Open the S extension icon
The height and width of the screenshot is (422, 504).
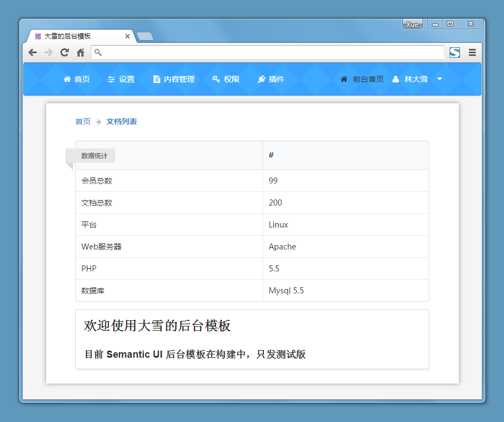coord(455,52)
